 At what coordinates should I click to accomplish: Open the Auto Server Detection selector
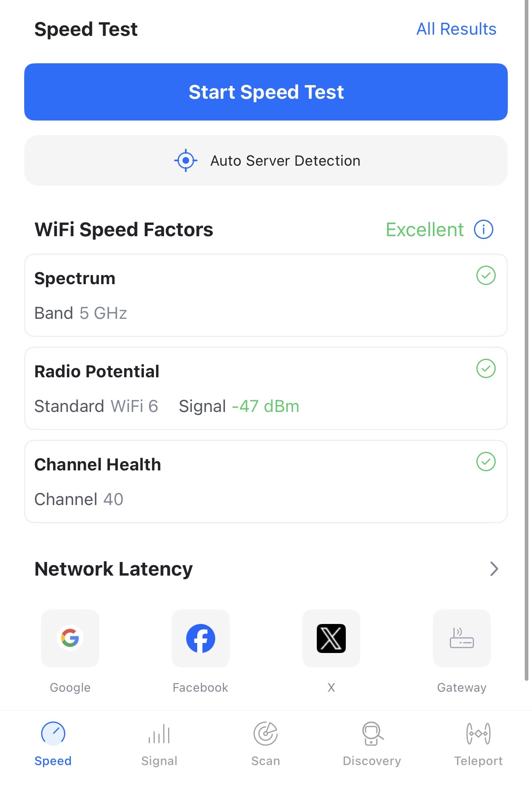click(266, 160)
